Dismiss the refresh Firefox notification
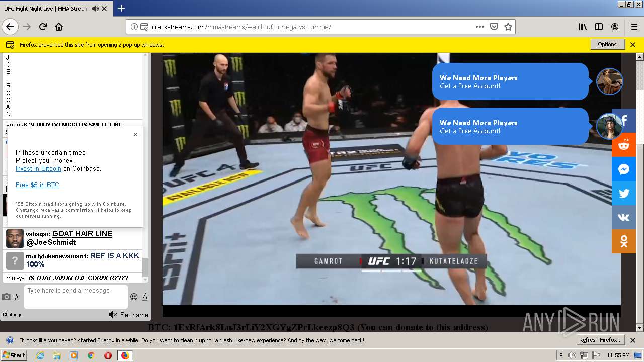644x362 pixels. pyautogui.click(x=633, y=340)
